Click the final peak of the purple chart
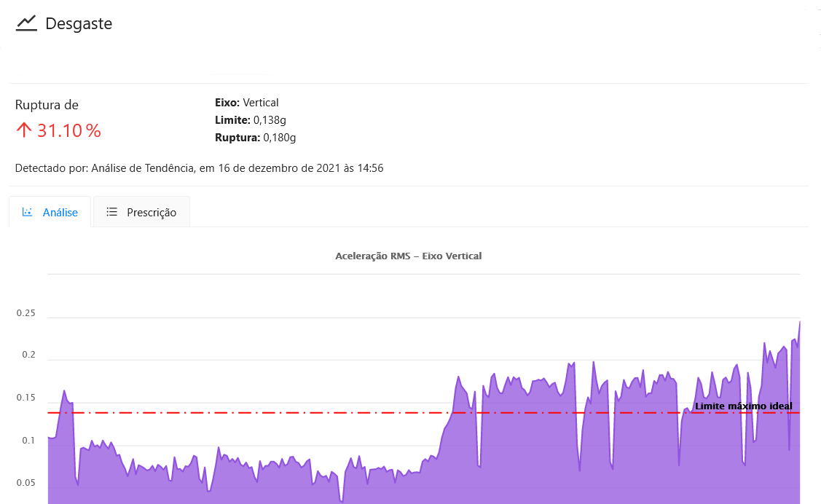The height and width of the screenshot is (504, 821). pyautogui.click(x=799, y=323)
